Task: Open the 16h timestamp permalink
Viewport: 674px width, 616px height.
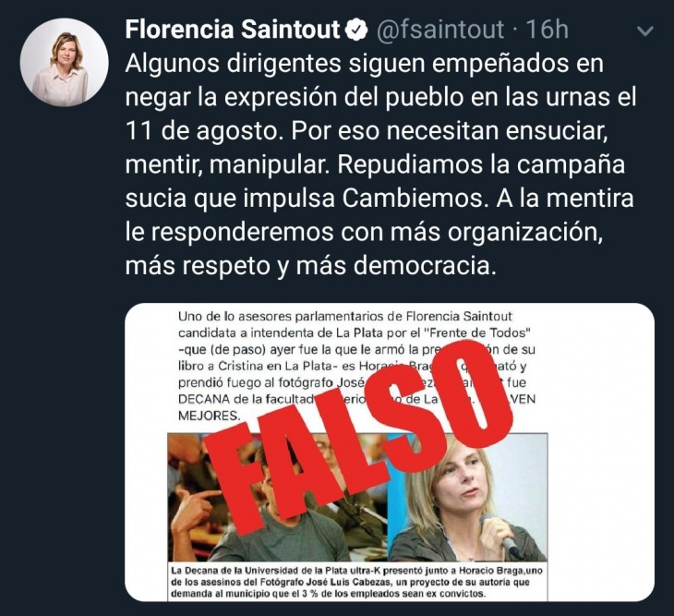Action: pyautogui.click(x=548, y=30)
